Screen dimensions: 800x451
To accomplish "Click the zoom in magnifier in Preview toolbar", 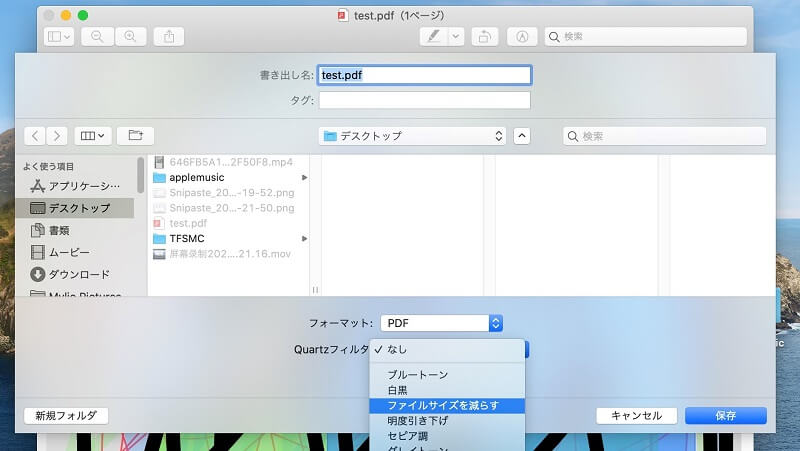I will pos(131,36).
